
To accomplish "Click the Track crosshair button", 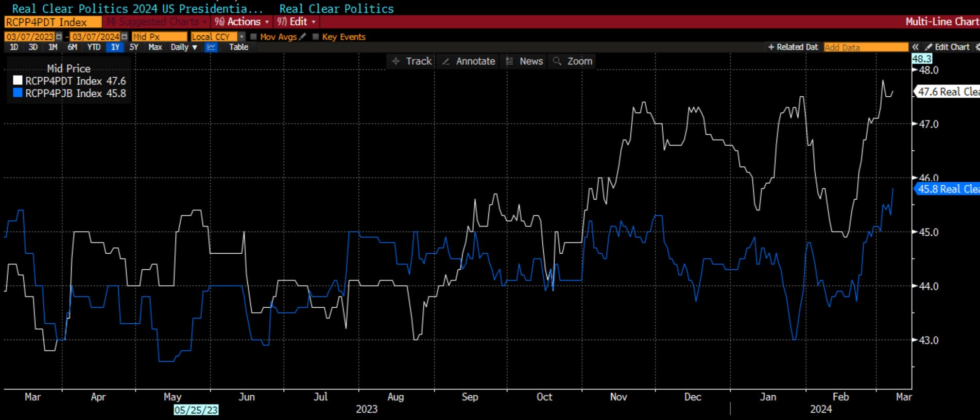I will [x=411, y=61].
